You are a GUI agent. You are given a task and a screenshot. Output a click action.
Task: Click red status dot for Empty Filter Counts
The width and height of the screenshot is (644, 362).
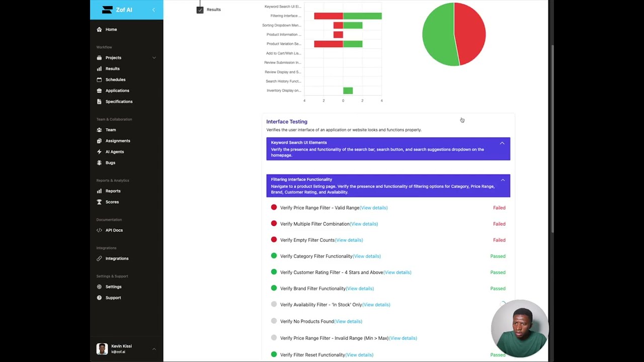[x=274, y=240]
